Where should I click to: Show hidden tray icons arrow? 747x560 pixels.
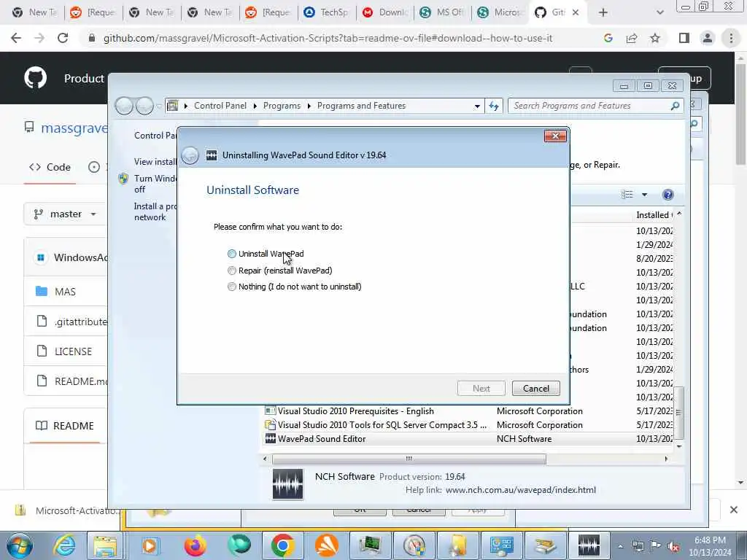620,547
